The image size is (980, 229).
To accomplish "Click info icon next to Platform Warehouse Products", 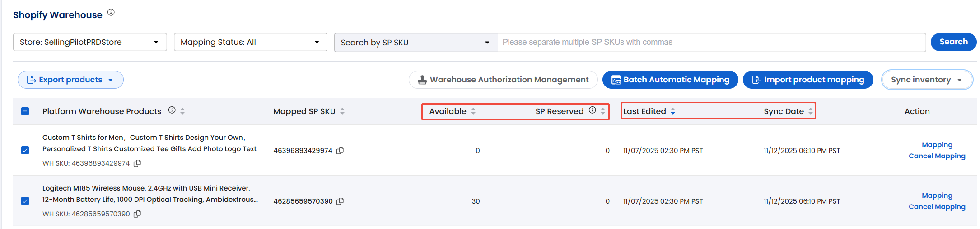I will tap(172, 110).
